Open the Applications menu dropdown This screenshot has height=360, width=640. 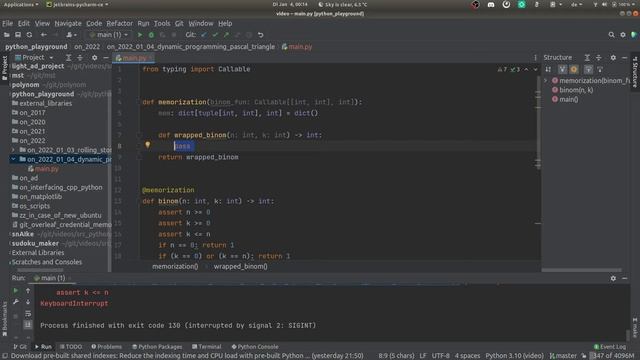[x=21, y=4]
